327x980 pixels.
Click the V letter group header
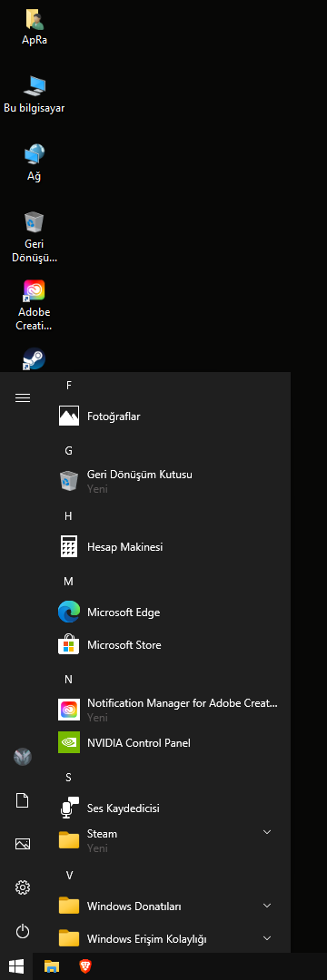[69, 876]
